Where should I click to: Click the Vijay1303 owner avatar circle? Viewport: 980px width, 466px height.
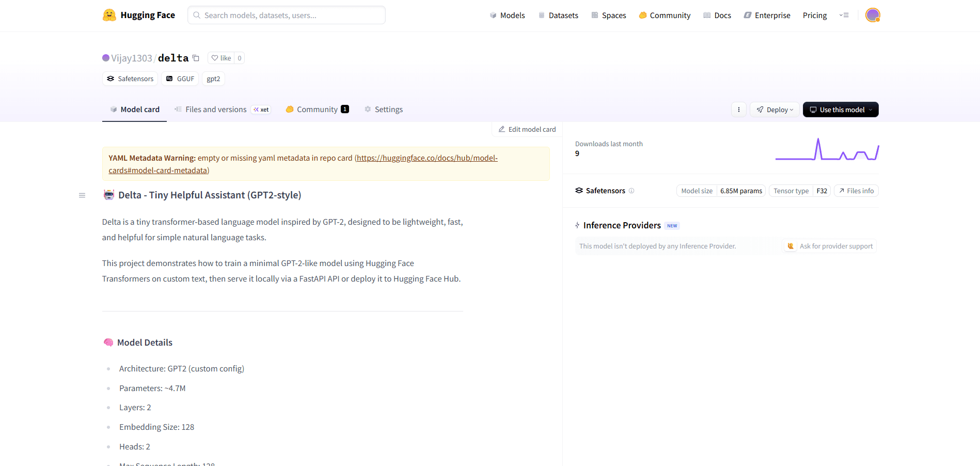(x=106, y=58)
